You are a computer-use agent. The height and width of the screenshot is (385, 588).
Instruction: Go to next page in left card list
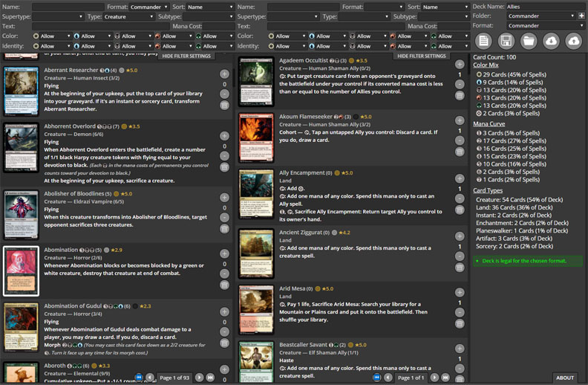(x=200, y=378)
